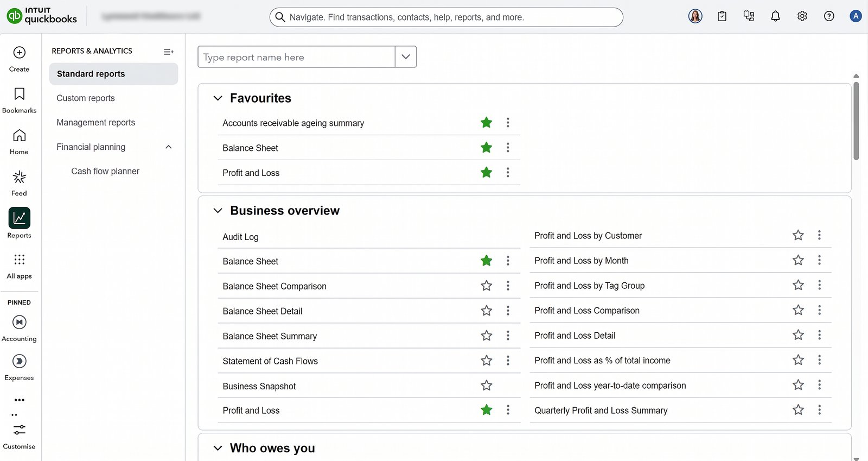This screenshot has height=461, width=868.
Task: Open more options for Balance Sheet Summary
Action: tap(508, 336)
